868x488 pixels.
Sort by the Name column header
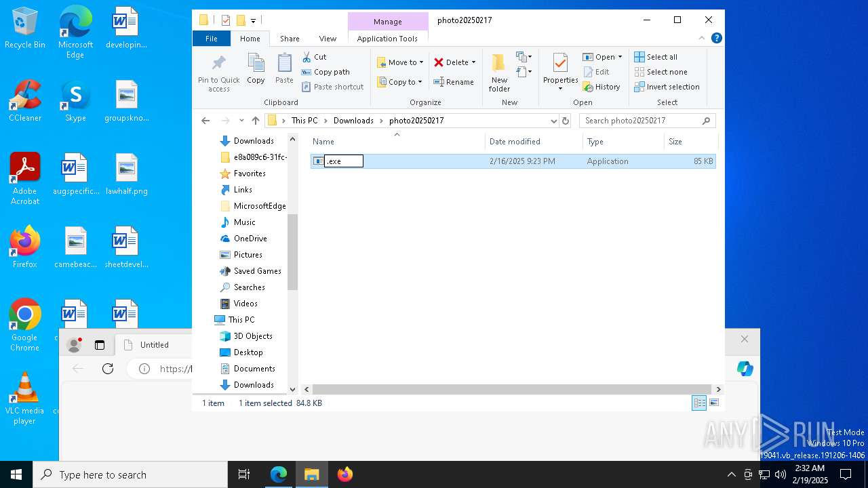point(397,142)
